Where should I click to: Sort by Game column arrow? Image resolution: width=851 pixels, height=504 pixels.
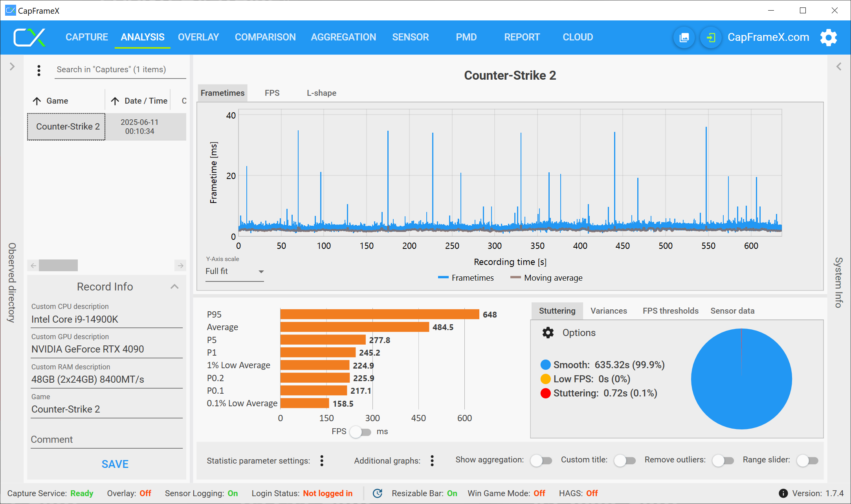37,101
